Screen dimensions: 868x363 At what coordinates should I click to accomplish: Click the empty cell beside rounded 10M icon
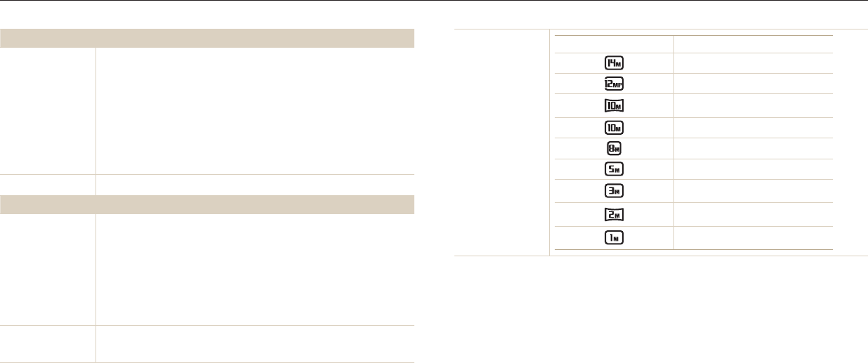click(x=753, y=127)
